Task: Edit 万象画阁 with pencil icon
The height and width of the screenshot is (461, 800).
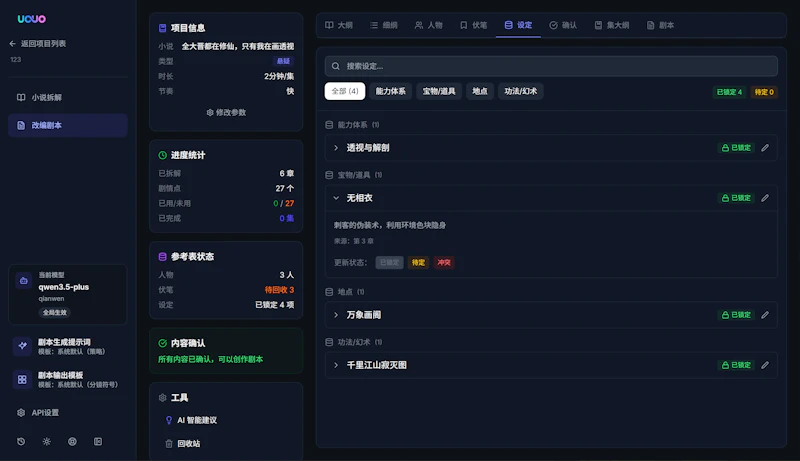Action: 765,315
